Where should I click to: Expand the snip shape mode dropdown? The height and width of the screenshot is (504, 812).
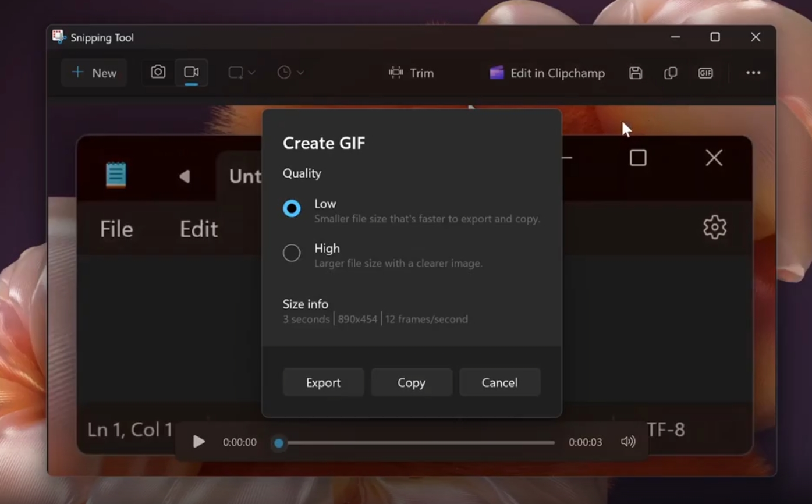point(242,73)
